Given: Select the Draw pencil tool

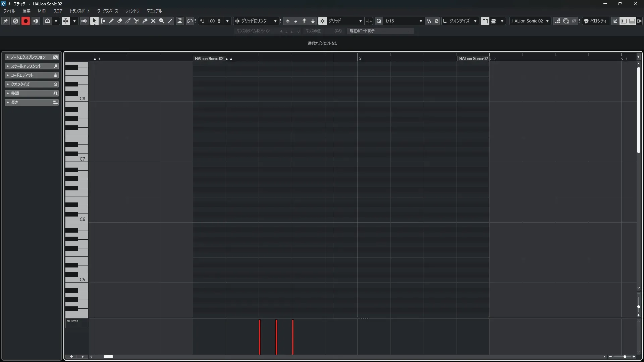Looking at the screenshot, I should click(111, 21).
